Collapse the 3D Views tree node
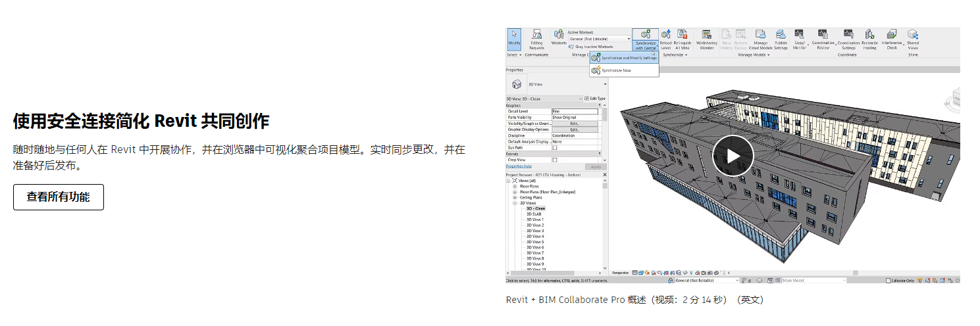Viewport: 980px width, 326px height. pyautogui.click(x=515, y=203)
